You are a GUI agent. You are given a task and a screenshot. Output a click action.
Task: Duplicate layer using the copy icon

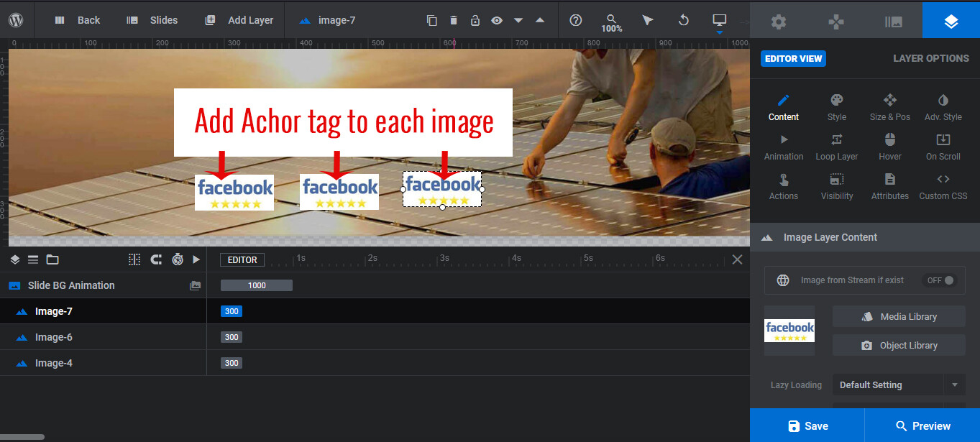pos(431,20)
